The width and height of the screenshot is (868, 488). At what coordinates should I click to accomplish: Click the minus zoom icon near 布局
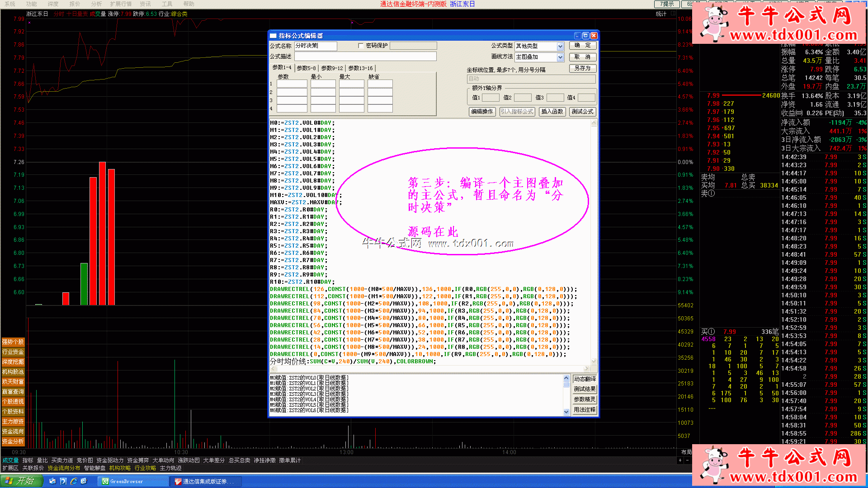pyautogui.click(x=687, y=460)
